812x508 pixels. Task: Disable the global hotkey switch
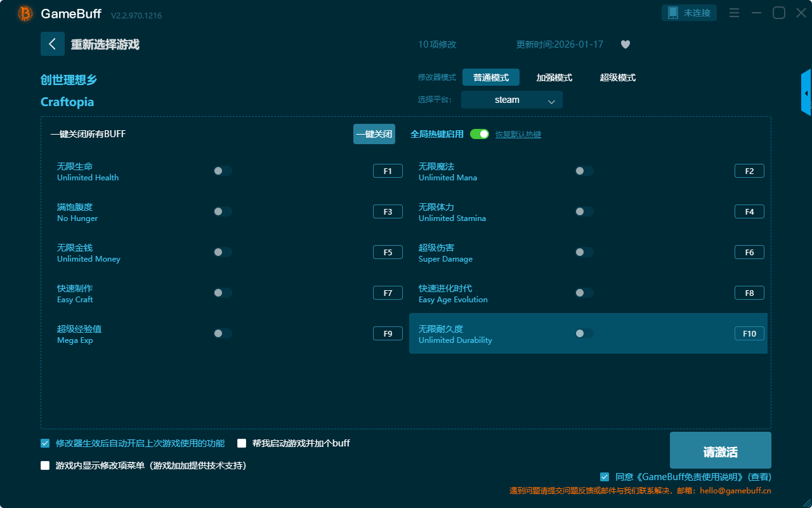click(480, 134)
